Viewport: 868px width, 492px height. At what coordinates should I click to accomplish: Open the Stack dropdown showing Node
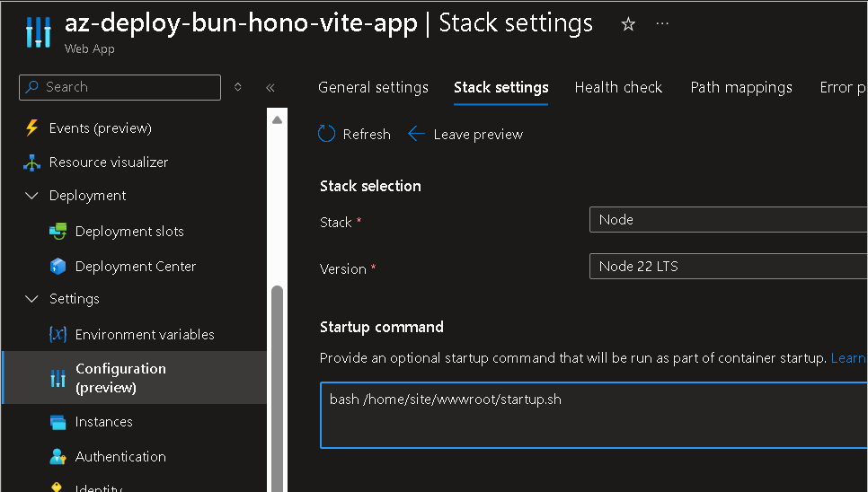pos(728,220)
